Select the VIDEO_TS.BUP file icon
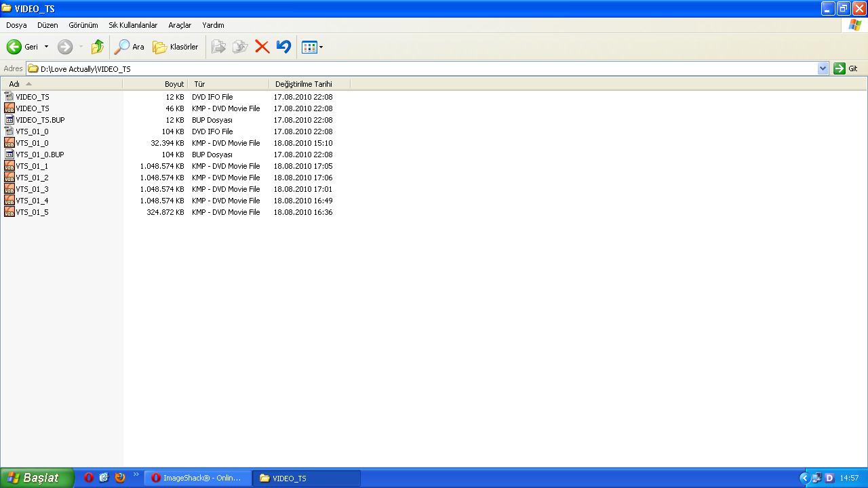This screenshot has height=488, width=868. (9, 120)
